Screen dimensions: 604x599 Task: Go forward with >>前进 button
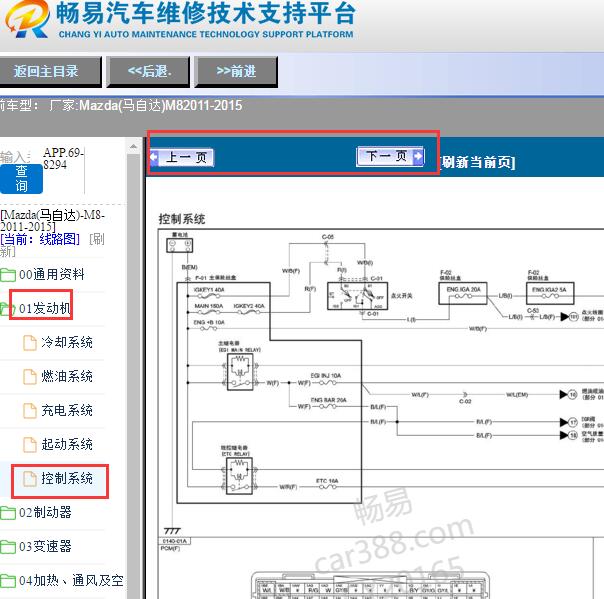[236, 72]
